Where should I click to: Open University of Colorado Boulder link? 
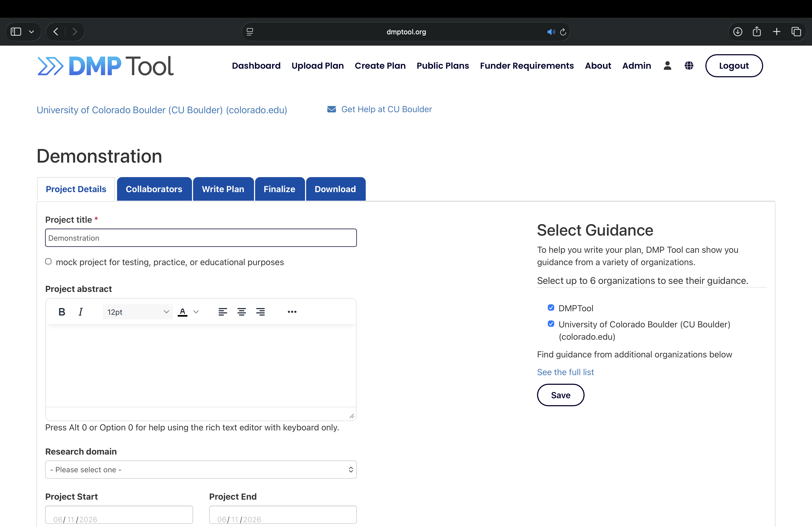coord(162,110)
